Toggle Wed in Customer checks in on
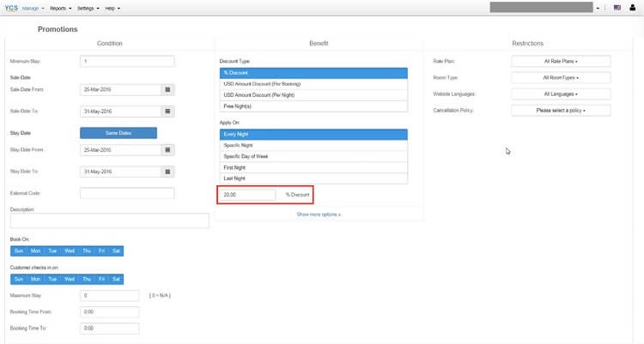Viewport: 644px width, 344px height. pyautogui.click(x=67, y=279)
